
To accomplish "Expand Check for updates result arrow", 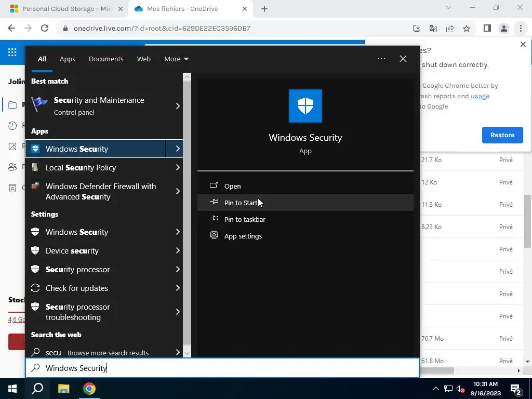I will click(x=178, y=288).
